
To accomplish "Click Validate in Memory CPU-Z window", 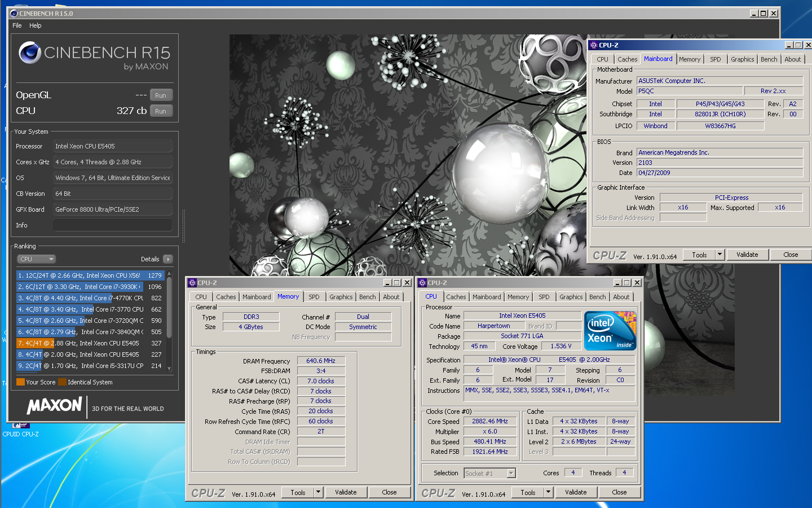I will point(346,493).
